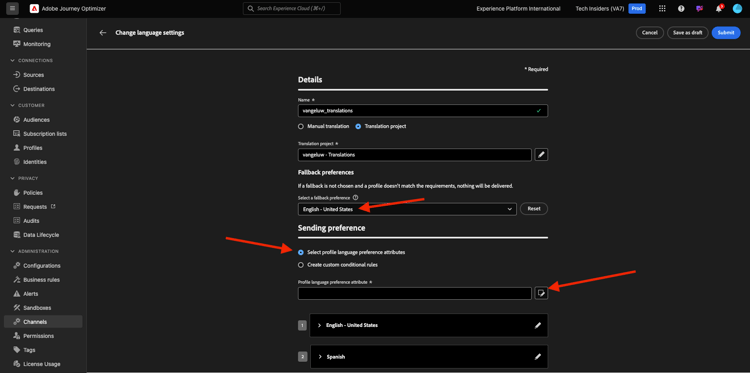Collapse the CONNECTIONS sidebar section
The image size is (750, 373).
coord(12,61)
